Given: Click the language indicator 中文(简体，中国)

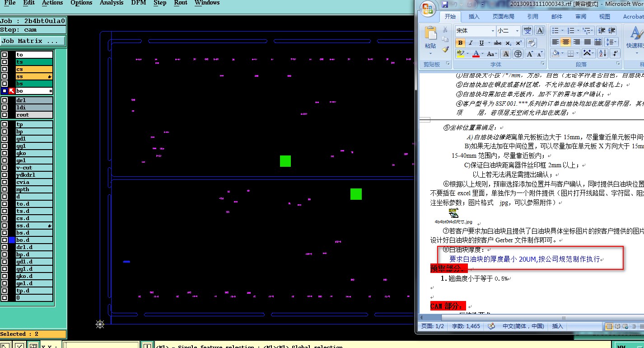Looking at the screenshot, I should pyautogui.click(x=523, y=326).
